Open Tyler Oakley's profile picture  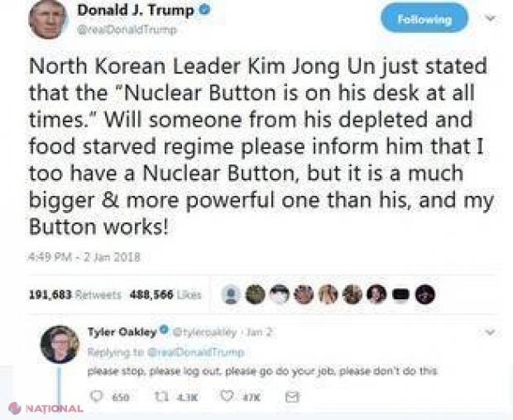point(60,344)
